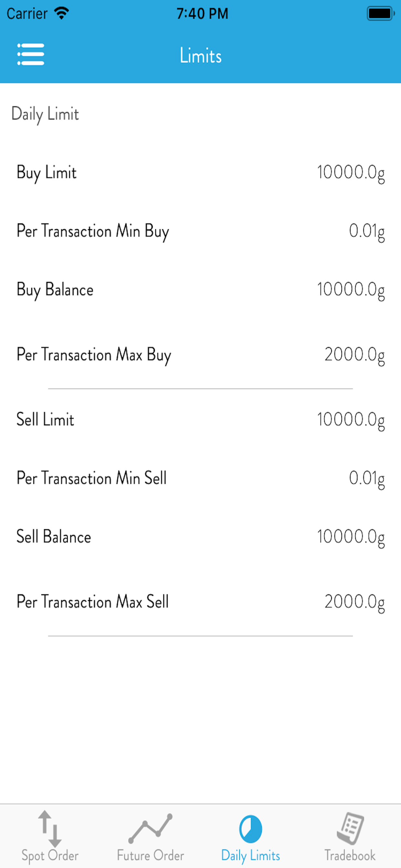
Task: Tap the Future Order chart icon
Action: 150,828
